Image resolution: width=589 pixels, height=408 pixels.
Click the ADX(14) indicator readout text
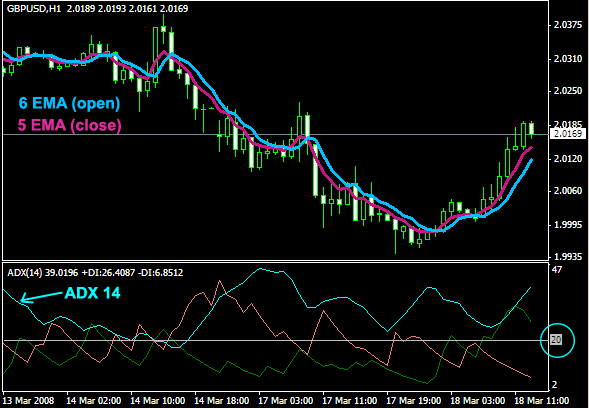point(95,272)
